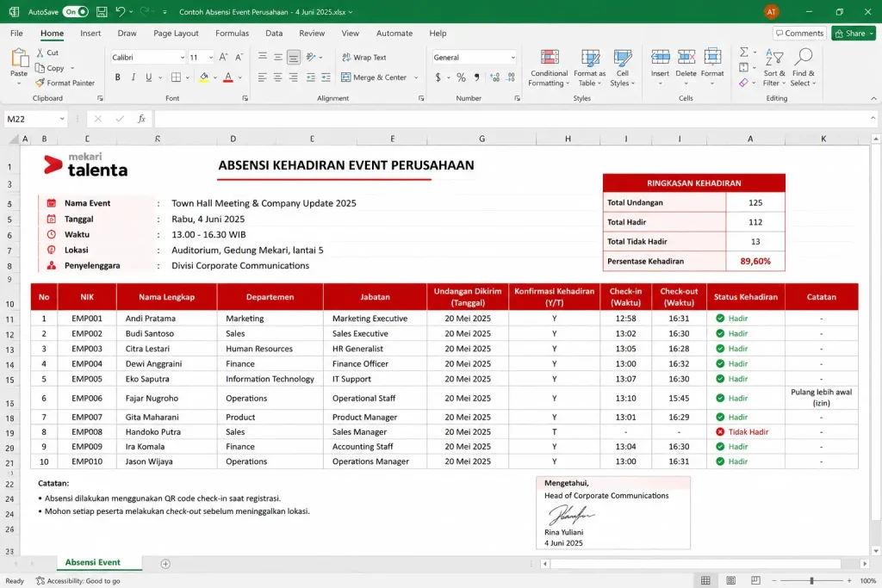Toggle Bold formatting
Image resolution: width=882 pixels, height=588 pixels.
(x=117, y=77)
